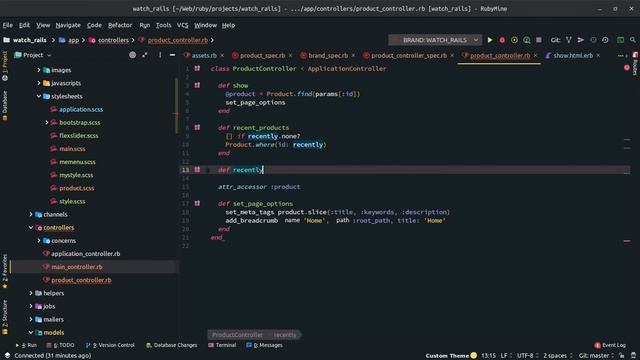Expand the concerns folder
Viewport: 640px width, 360px height.
(x=39, y=240)
